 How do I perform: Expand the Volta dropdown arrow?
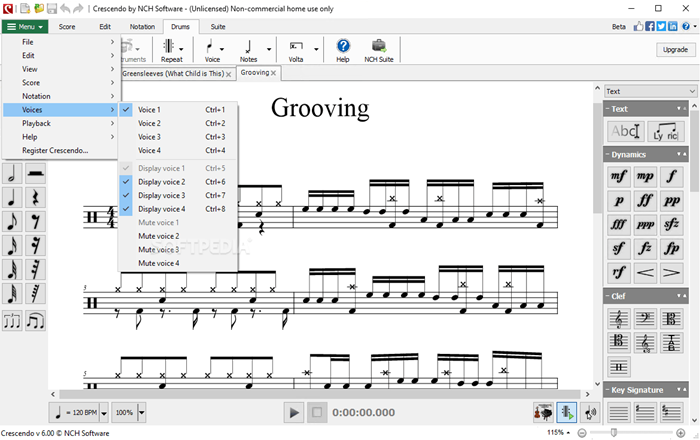[316, 49]
